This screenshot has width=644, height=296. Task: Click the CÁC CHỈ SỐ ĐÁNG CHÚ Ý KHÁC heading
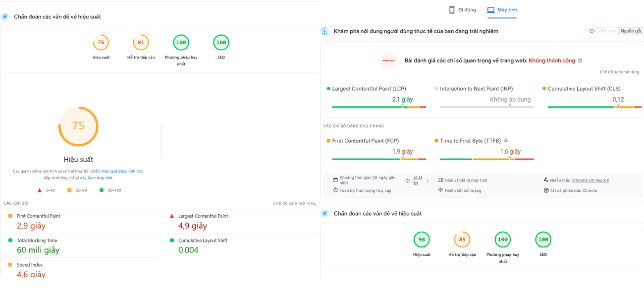tap(354, 126)
